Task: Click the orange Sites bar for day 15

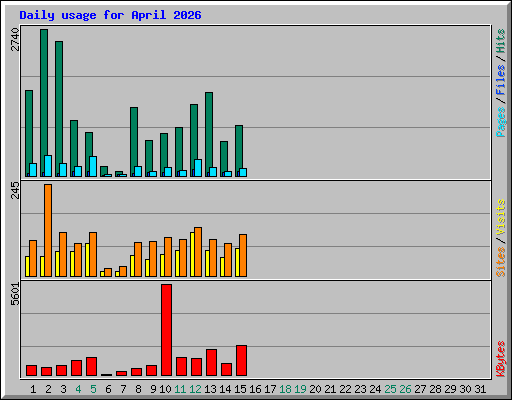Action: (x=243, y=255)
